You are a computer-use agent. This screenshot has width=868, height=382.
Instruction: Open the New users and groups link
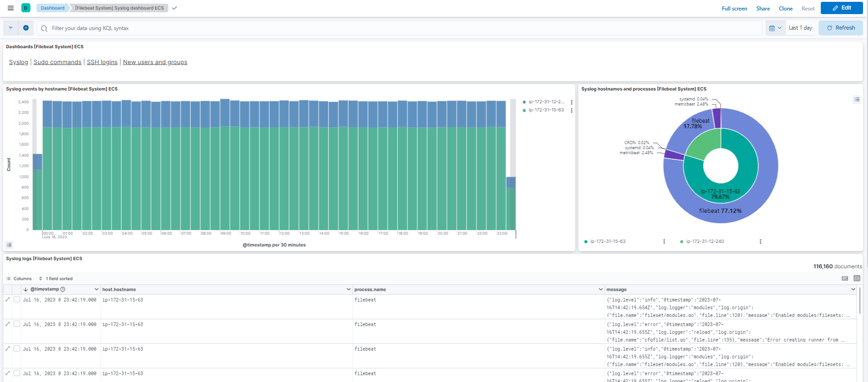coord(155,62)
